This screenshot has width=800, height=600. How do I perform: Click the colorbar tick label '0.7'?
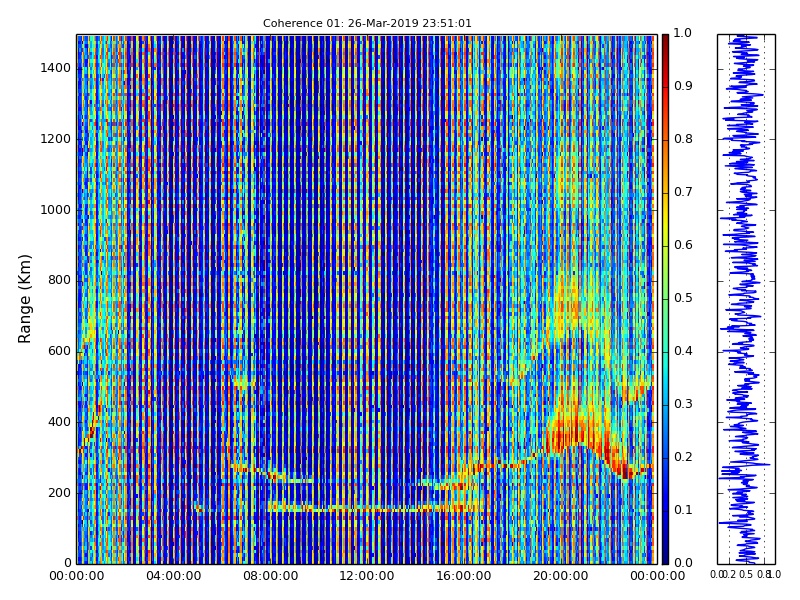tap(683, 192)
